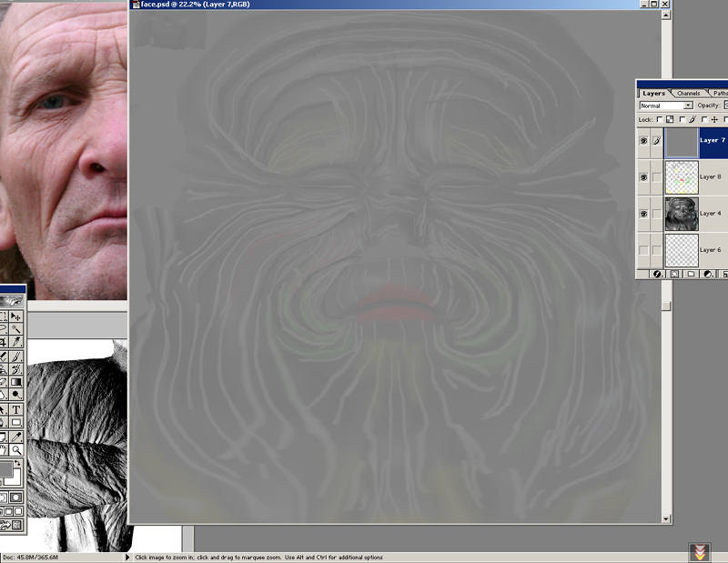The width and height of the screenshot is (728, 563).
Task: Open the adjustment layer menu button
Action: click(706, 274)
